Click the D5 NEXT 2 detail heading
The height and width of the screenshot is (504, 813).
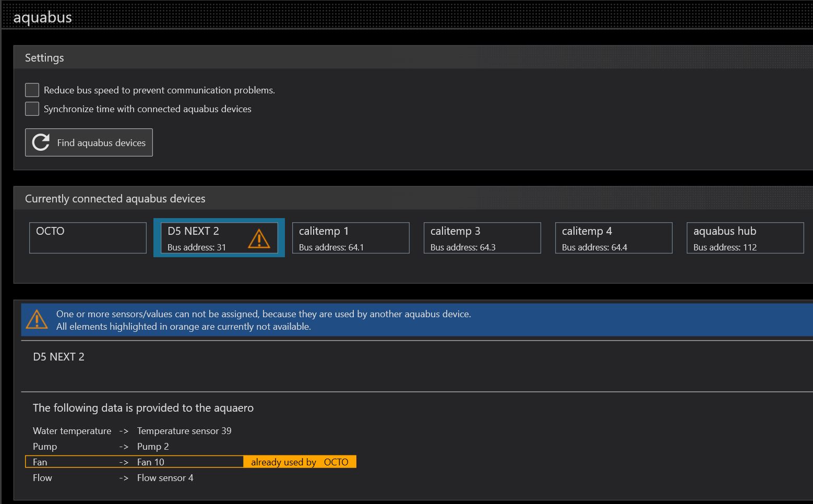(x=58, y=357)
